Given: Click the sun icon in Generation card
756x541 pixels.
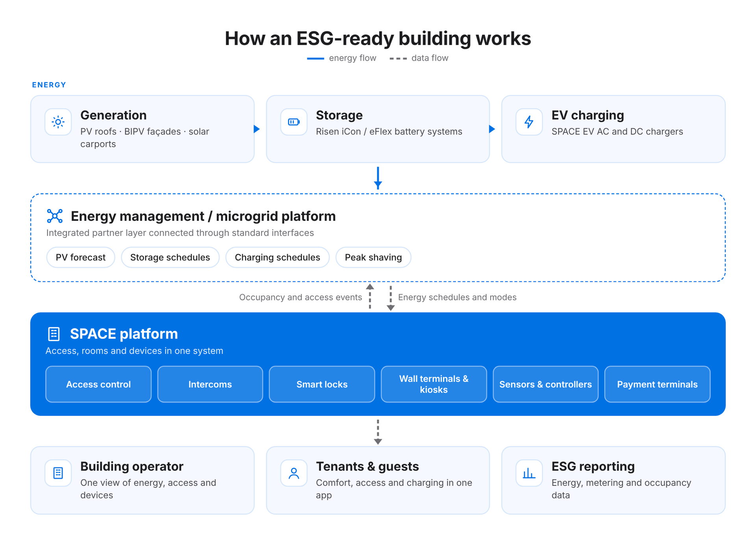Looking at the screenshot, I should click(x=58, y=122).
